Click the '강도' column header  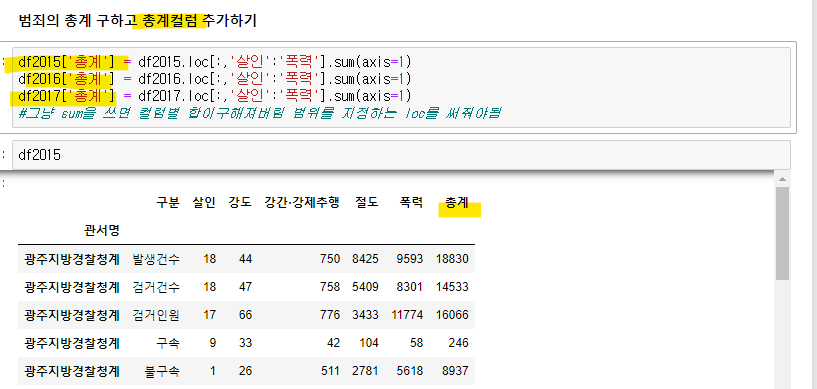click(240, 203)
